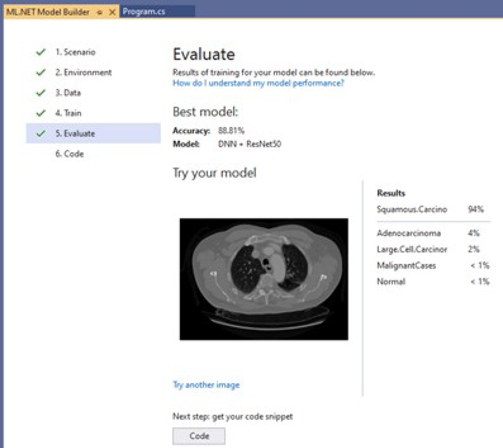Select the Squamous.Carcino 94% result row
Image resolution: width=503 pixels, height=448 pixels.
point(430,209)
